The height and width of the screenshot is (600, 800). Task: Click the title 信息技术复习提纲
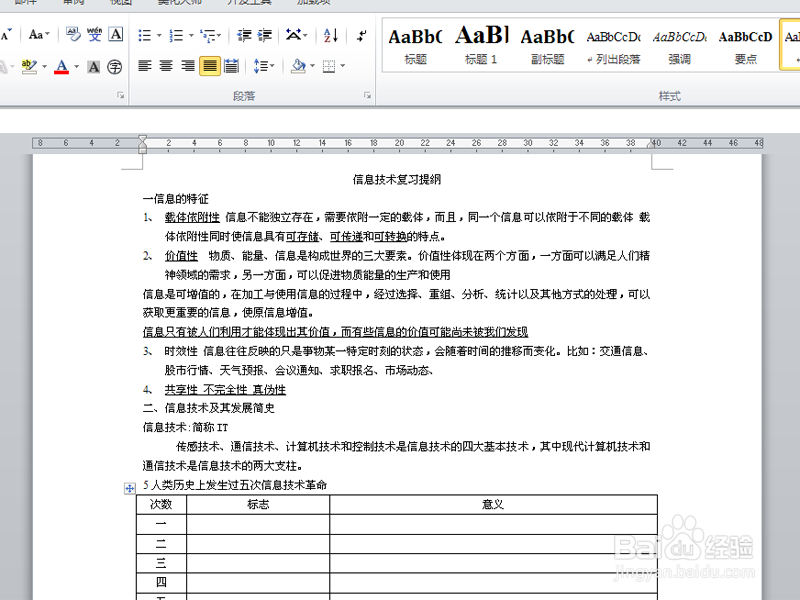point(396,180)
